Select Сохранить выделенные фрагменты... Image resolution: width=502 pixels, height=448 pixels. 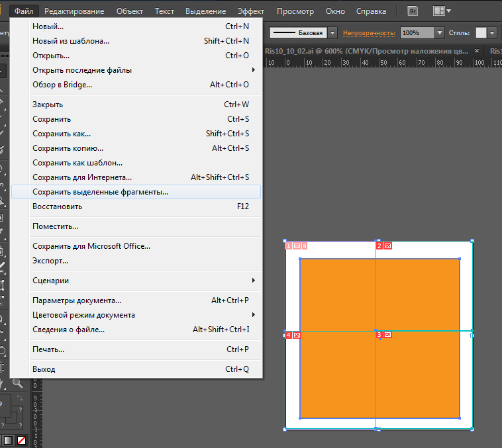(136, 192)
